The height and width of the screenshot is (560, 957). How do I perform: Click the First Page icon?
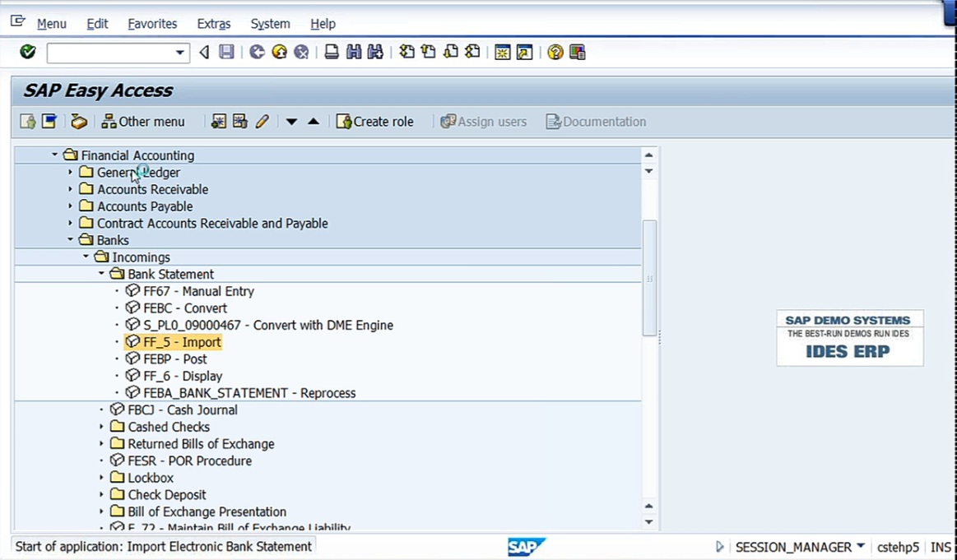[x=406, y=52]
